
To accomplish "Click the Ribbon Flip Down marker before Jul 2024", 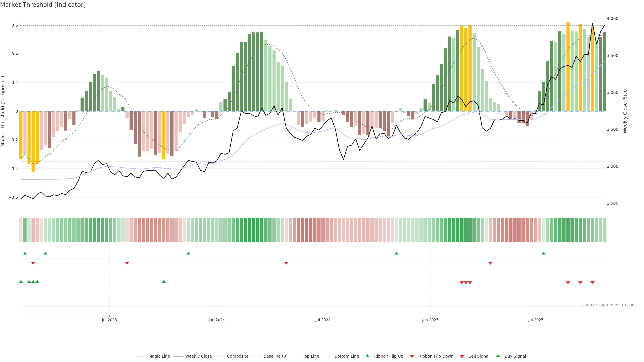I will [286, 263].
